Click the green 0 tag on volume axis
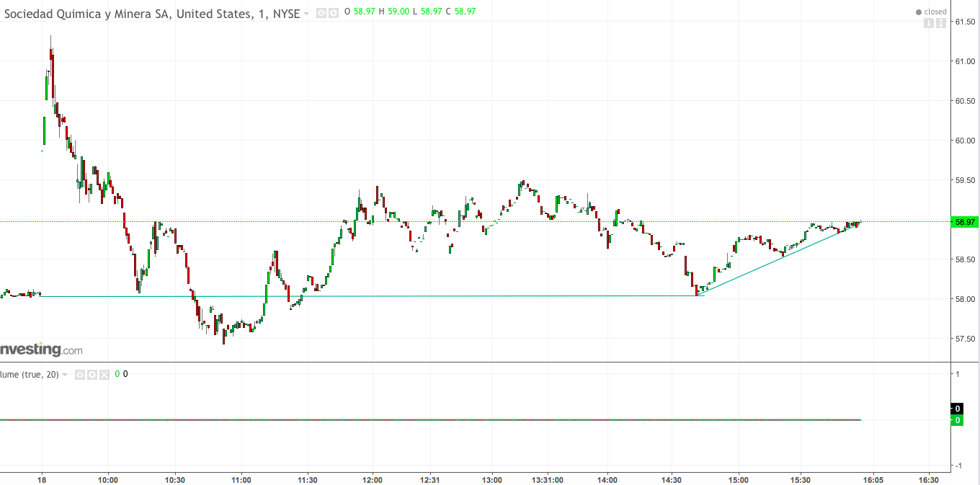This screenshot has width=980, height=485. point(957,420)
